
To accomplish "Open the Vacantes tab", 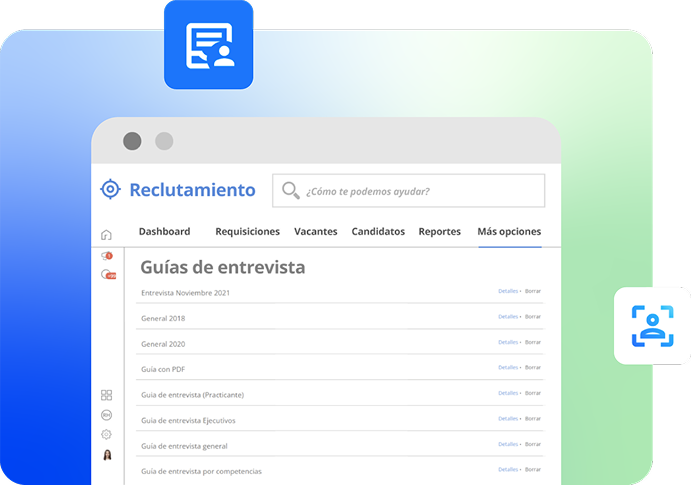I will pos(316,231).
